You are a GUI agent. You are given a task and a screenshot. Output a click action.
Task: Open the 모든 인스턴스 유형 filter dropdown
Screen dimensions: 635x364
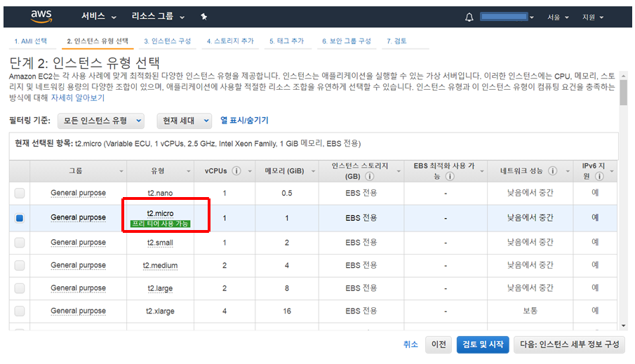101,121
